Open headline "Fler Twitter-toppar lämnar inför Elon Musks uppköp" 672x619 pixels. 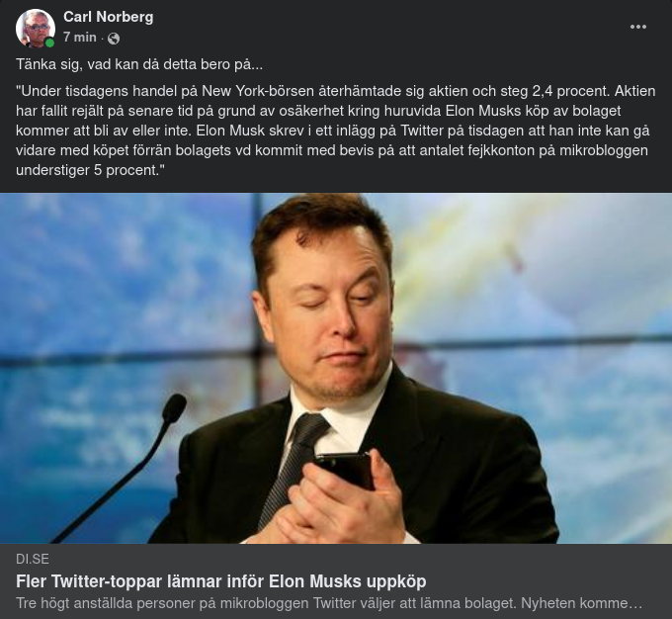(227, 580)
